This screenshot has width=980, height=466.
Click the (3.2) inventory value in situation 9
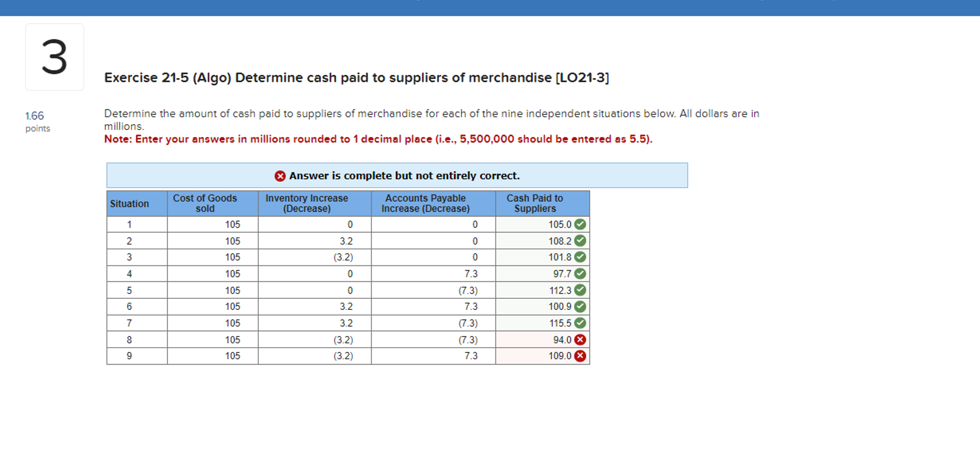[x=343, y=356]
